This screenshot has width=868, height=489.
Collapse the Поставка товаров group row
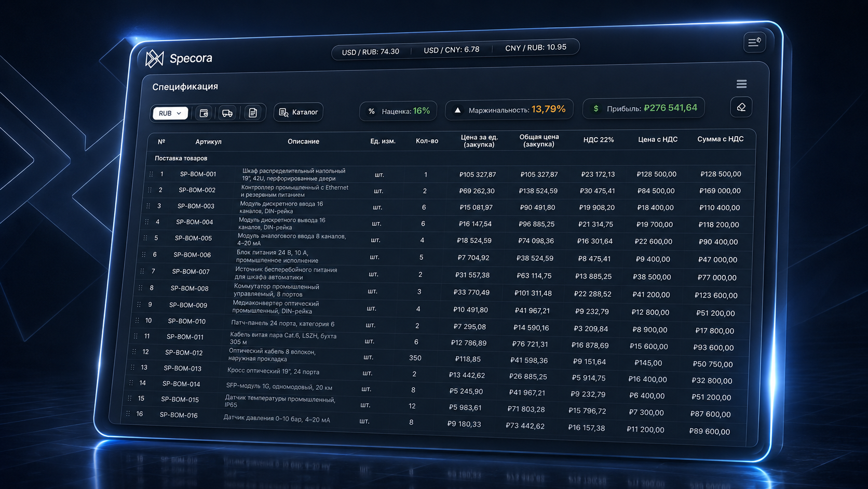tap(181, 158)
